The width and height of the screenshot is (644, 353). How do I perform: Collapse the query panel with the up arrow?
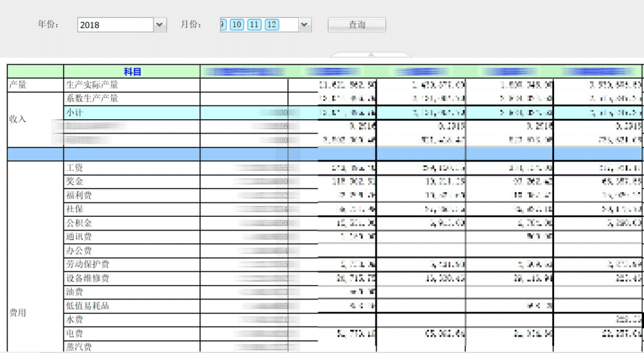(371, 55)
